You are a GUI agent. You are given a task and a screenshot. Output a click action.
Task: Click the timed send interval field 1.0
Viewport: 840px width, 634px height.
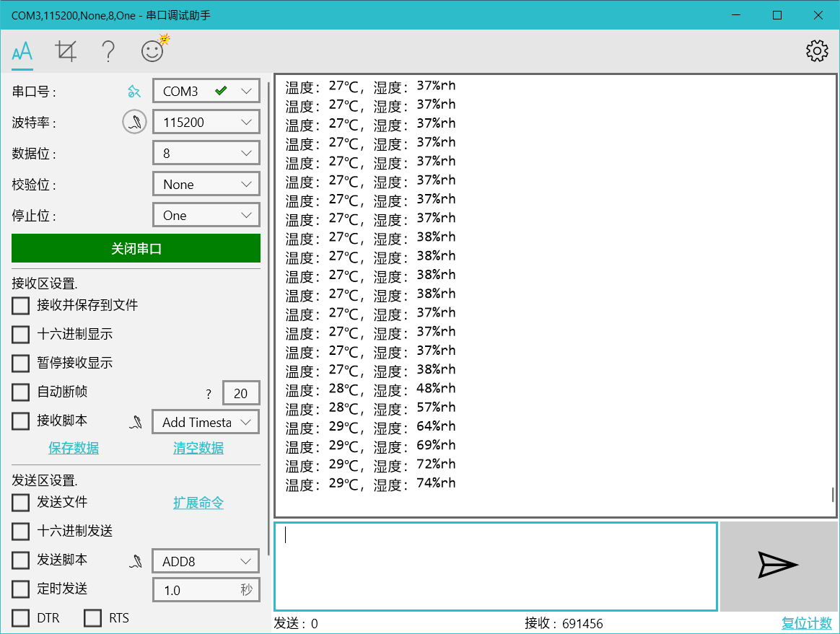point(206,590)
